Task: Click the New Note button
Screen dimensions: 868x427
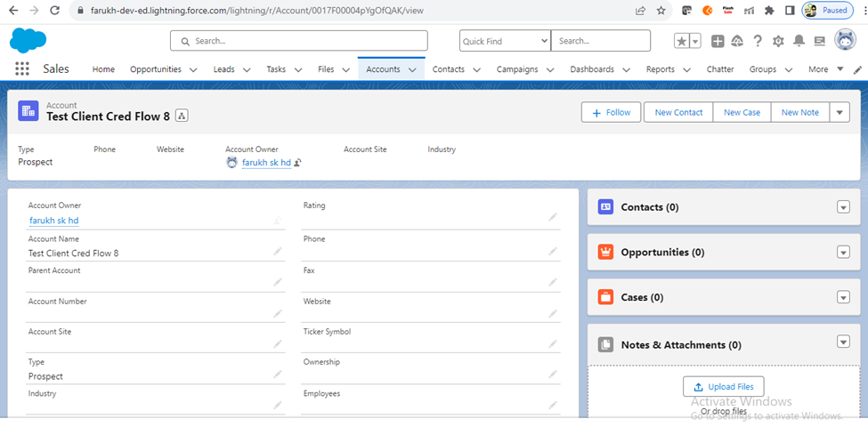Action: (x=800, y=112)
